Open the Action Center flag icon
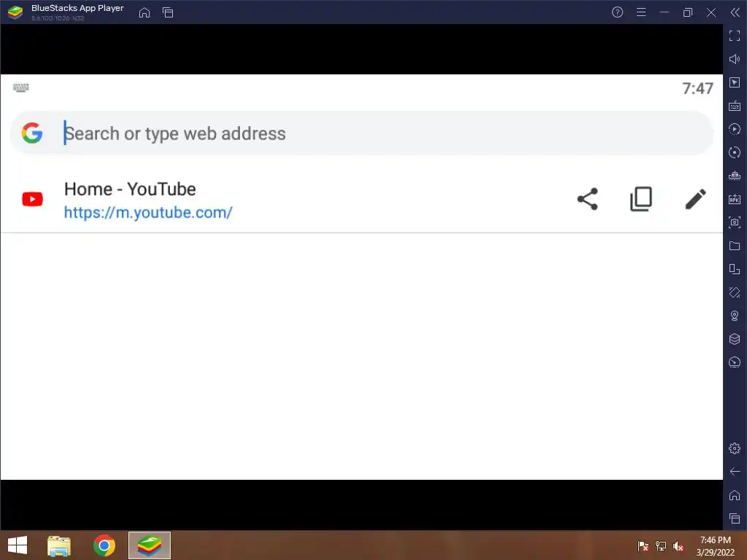747x560 pixels. (x=643, y=546)
